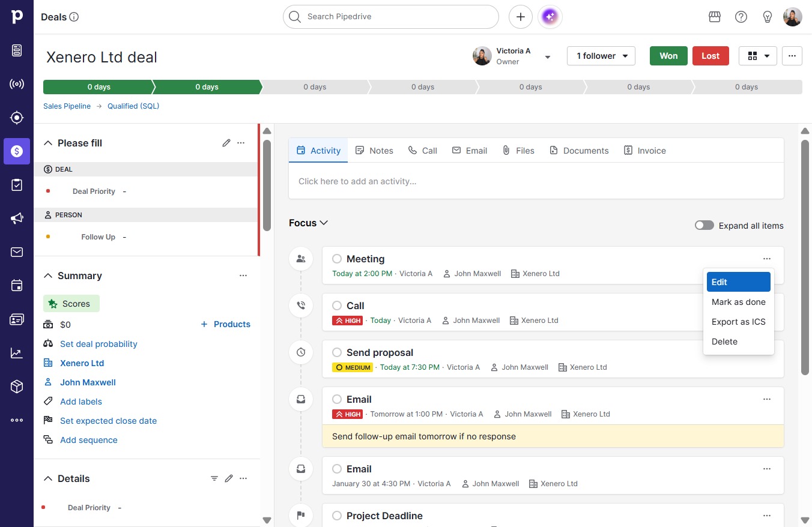
Task: Open the AI assistant sparkle icon
Action: (x=550, y=17)
